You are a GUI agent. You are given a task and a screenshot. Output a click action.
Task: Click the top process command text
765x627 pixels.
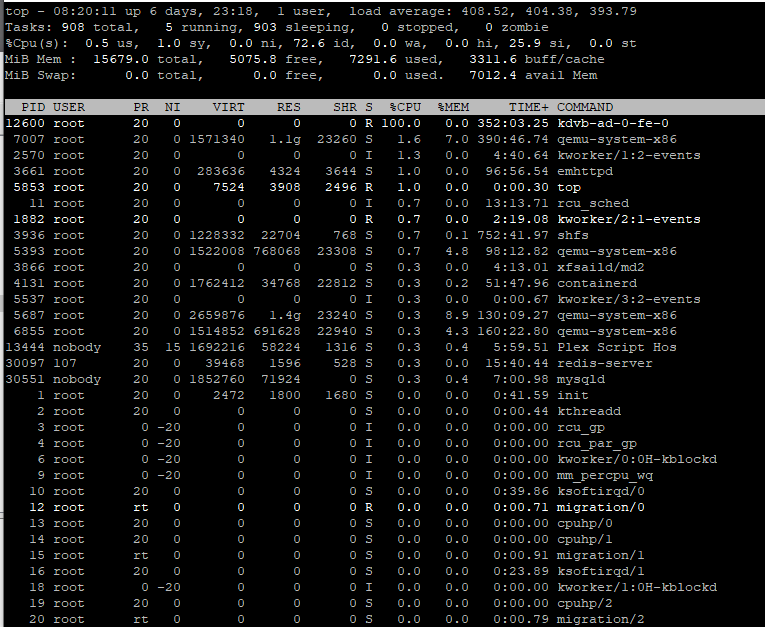pyautogui.click(x=569, y=188)
